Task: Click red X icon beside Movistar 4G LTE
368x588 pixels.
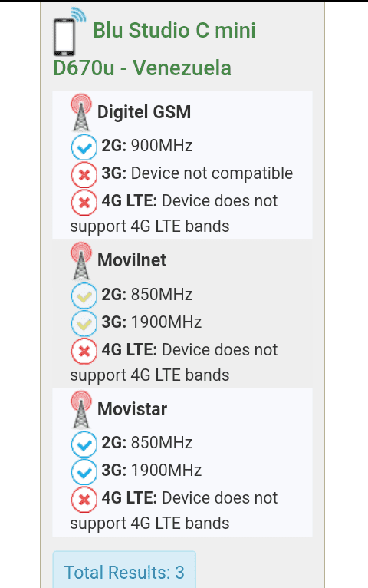Action: pos(84,500)
